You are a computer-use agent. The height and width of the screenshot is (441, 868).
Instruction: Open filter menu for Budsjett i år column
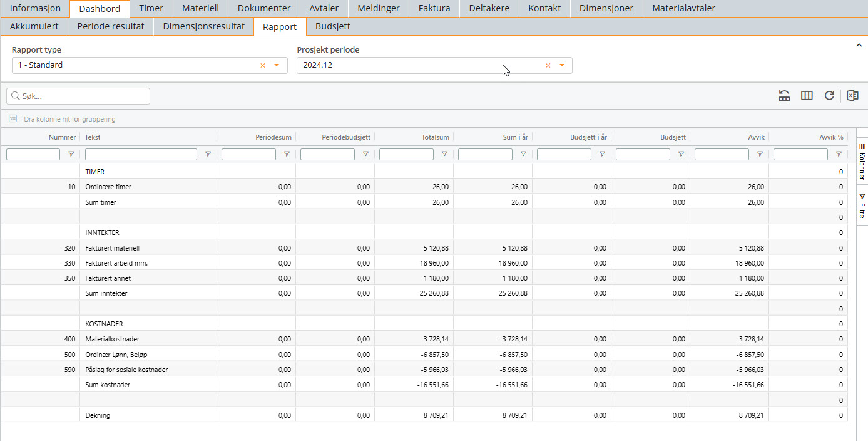point(602,154)
